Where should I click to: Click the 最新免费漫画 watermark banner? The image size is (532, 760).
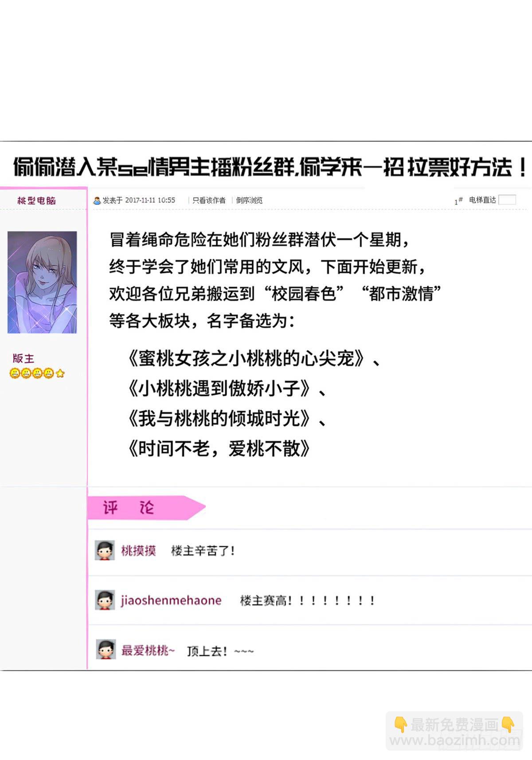(x=454, y=732)
